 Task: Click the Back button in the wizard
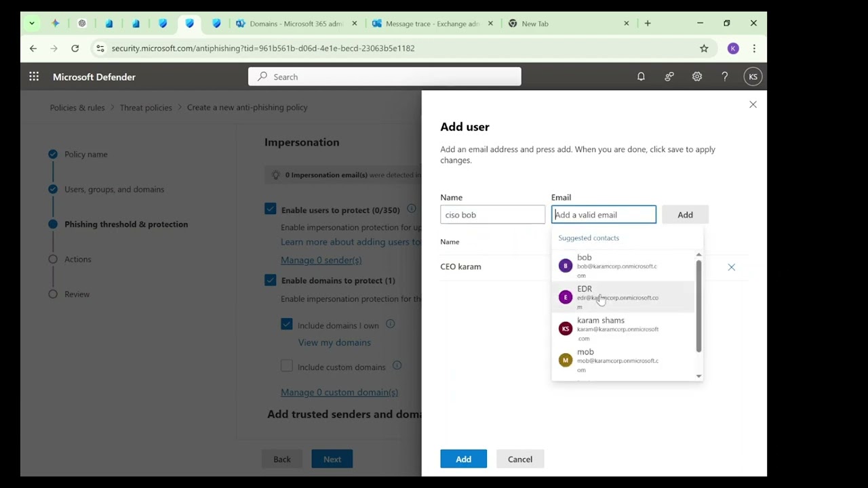282,460
